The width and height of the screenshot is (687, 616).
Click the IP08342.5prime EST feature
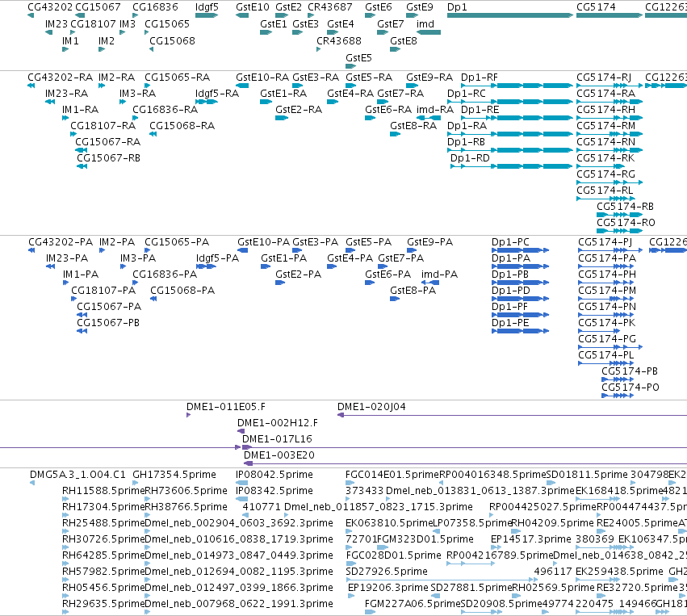pos(241,499)
